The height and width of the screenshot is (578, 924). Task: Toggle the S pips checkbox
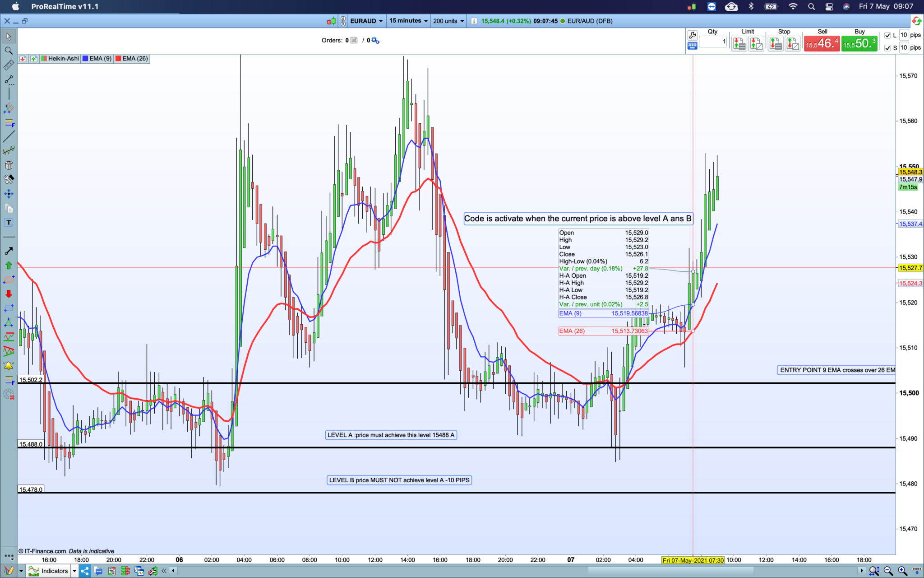click(x=887, y=48)
